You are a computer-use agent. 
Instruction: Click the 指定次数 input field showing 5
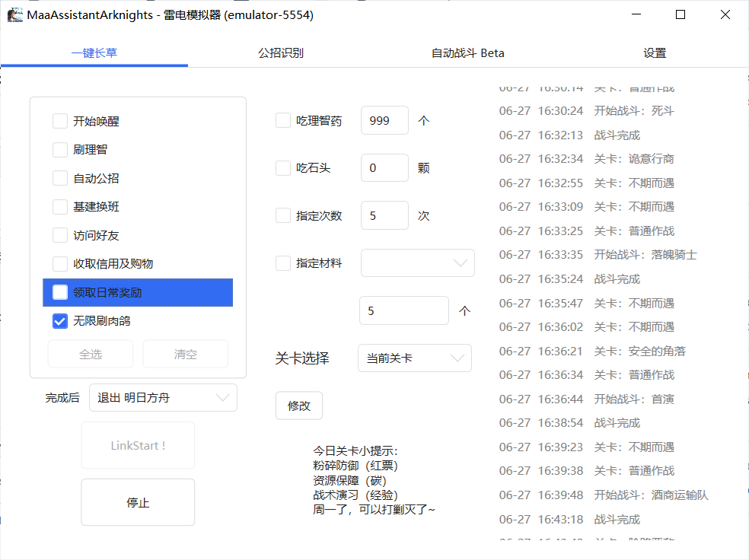[x=384, y=215]
